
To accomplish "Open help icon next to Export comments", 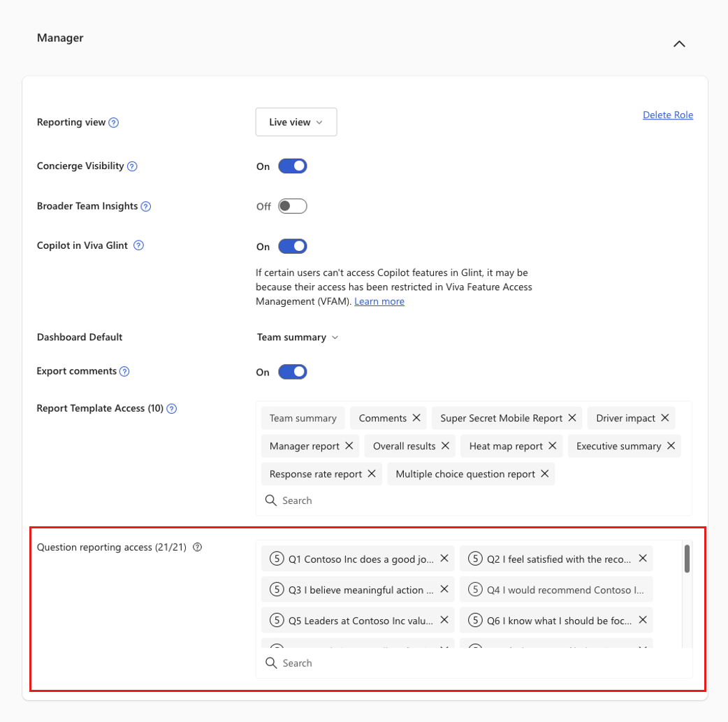I will click(x=124, y=372).
